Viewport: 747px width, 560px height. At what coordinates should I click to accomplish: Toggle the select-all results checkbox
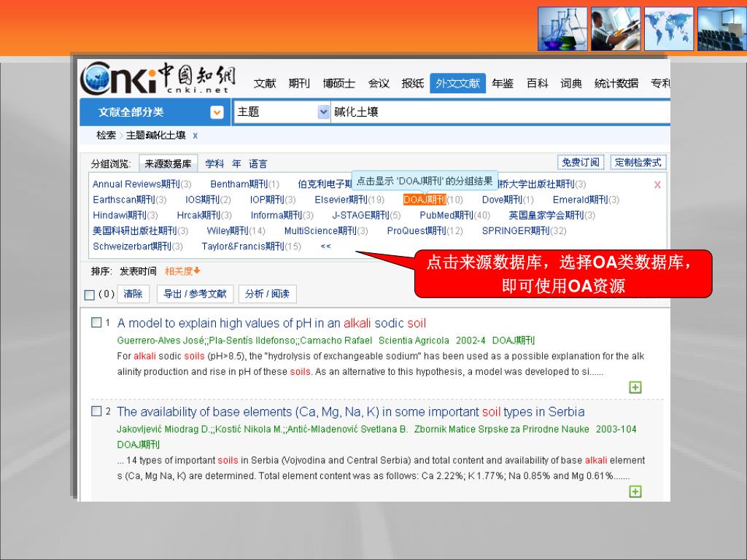[89, 295]
